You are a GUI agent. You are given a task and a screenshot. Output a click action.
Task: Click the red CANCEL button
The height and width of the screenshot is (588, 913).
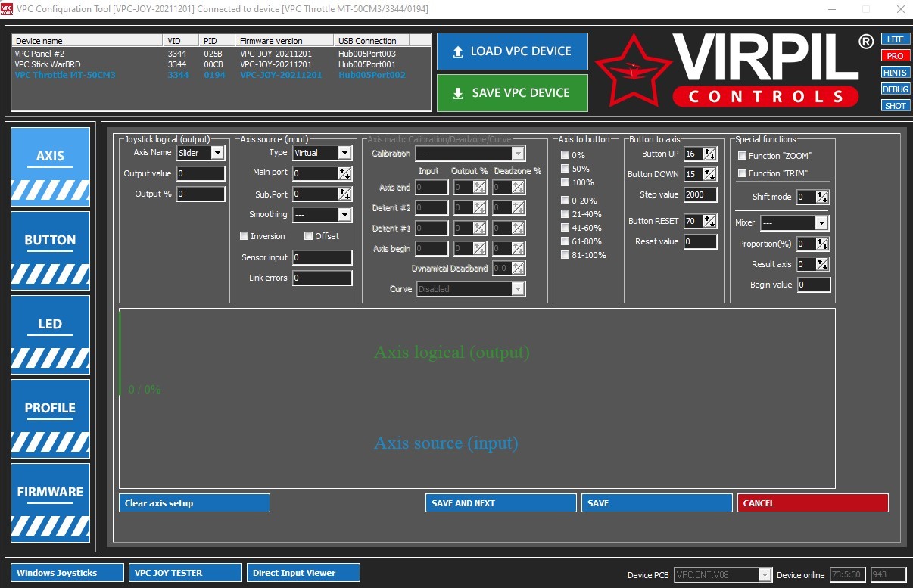coord(813,503)
